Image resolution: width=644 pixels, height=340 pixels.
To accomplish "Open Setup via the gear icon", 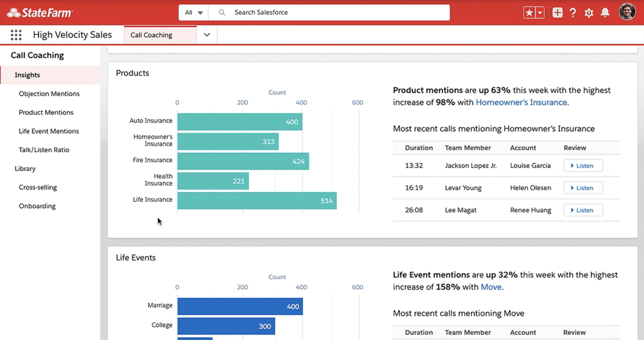I will click(x=589, y=13).
